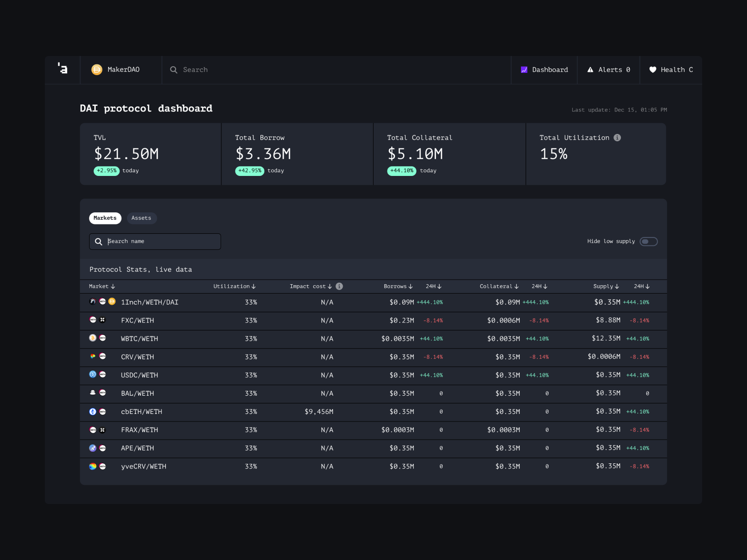Sort table by Supply column

(x=606, y=286)
